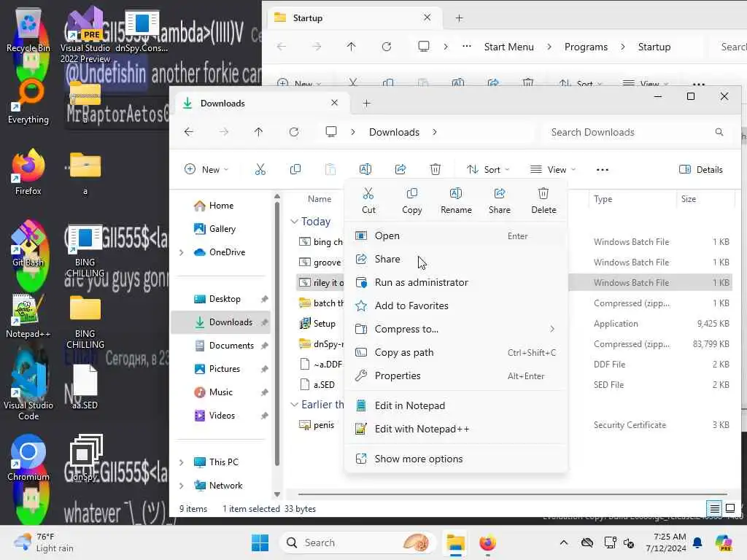Click Copy in the context menu

(x=411, y=201)
